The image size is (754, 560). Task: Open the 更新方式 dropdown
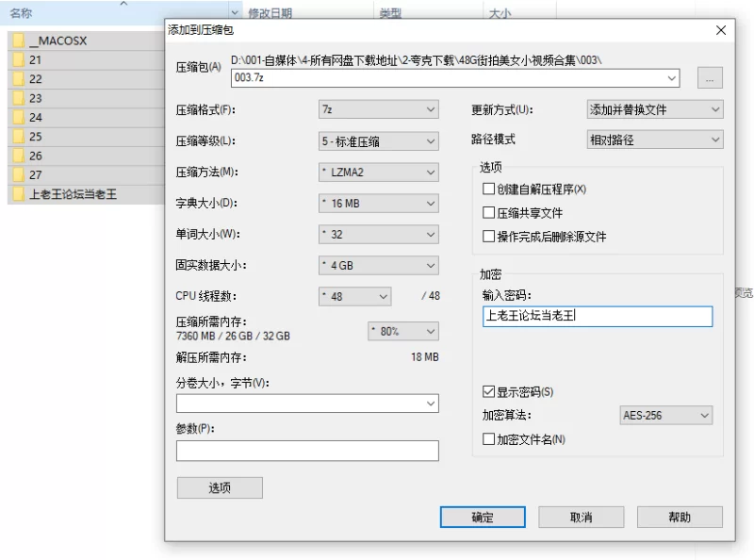[x=655, y=109]
